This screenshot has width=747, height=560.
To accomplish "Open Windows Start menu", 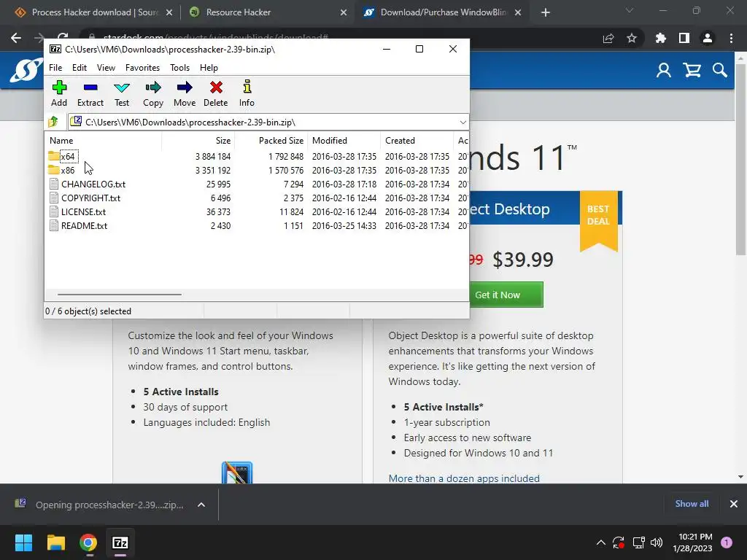I will pos(23,542).
